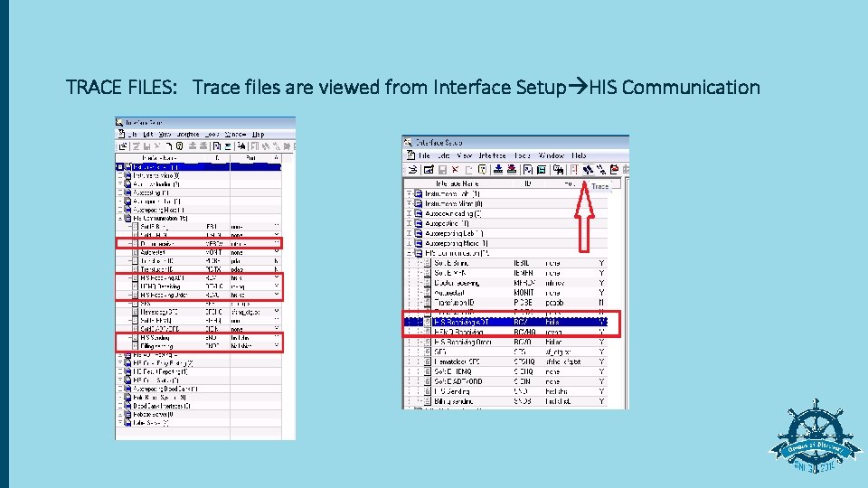868x488 pixels.
Task: Open Help menu in smaller window
Action: (x=258, y=135)
